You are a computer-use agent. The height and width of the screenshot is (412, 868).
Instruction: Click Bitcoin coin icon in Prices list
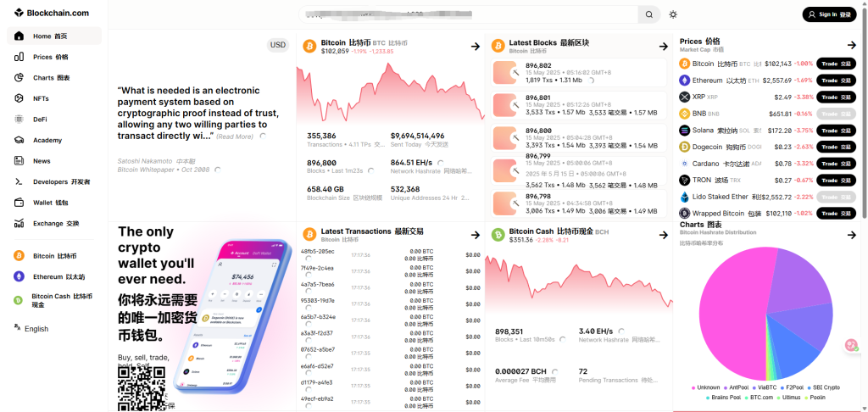tap(684, 64)
